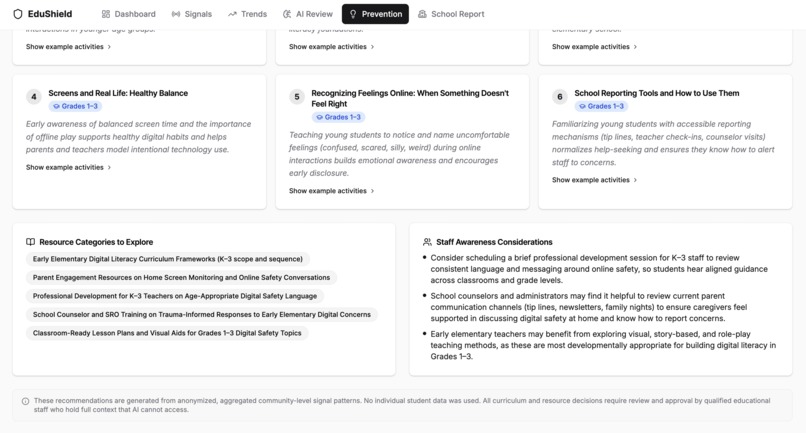This screenshot has width=806, height=433.
Task: Click the anonymized recommendations disclaimer text
Action: 402,405
